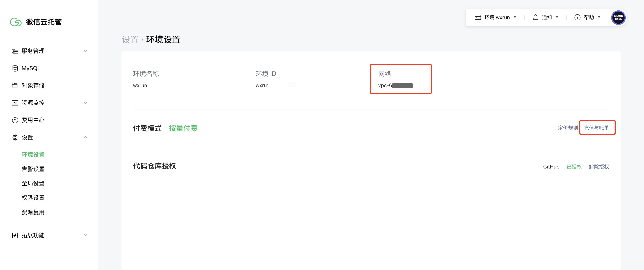
Task: Select 告警设置 in the sidebar
Action: [33, 169]
